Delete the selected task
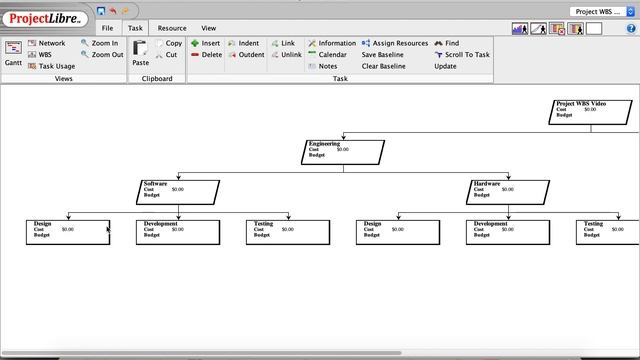The height and width of the screenshot is (360, 640). (207, 54)
